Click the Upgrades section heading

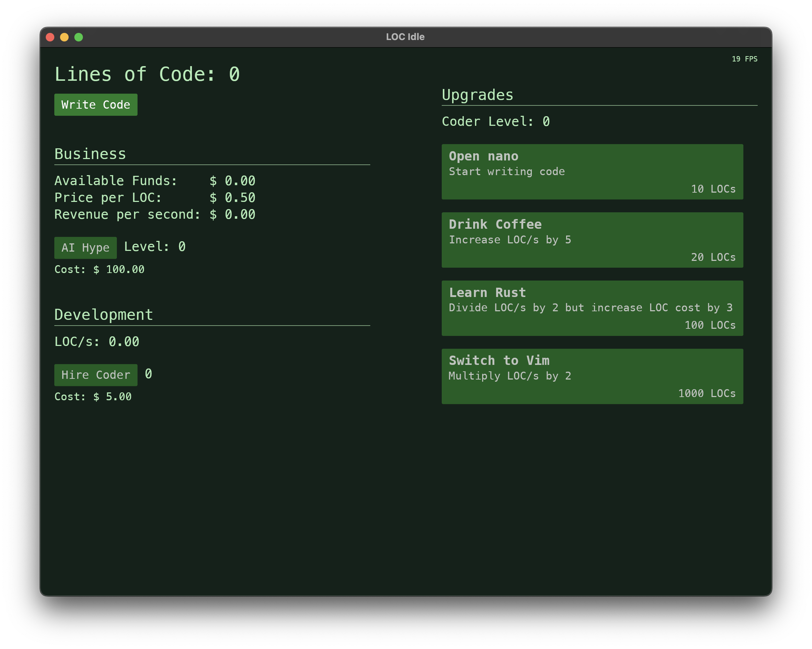point(477,95)
